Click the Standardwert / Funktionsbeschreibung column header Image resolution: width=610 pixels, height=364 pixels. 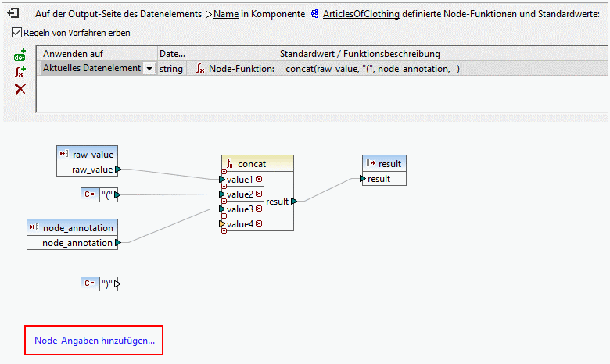(360, 54)
